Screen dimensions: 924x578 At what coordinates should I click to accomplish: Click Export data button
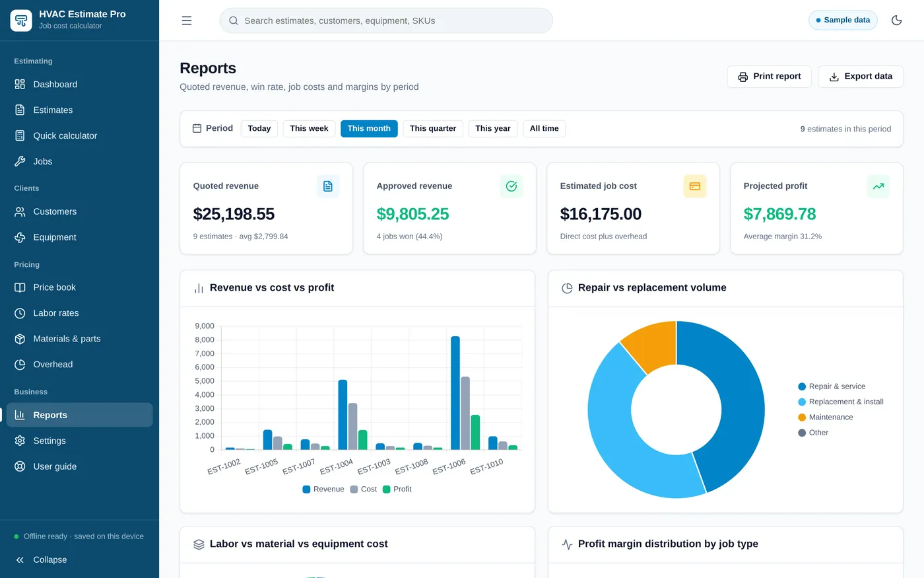861,77
